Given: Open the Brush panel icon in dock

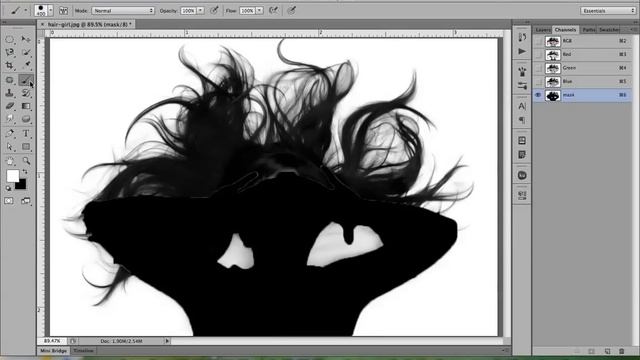Looking at the screenshot, I should click(522, 72).
